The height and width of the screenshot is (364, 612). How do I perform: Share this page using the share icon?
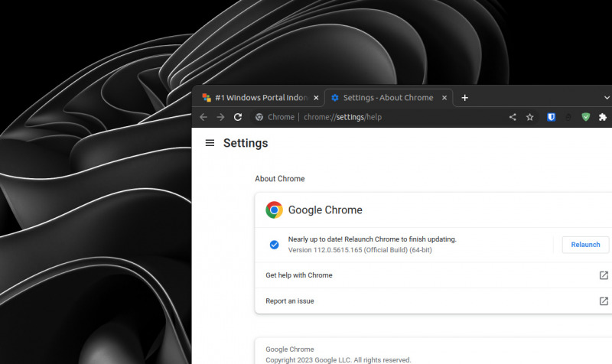coord(513,117)
